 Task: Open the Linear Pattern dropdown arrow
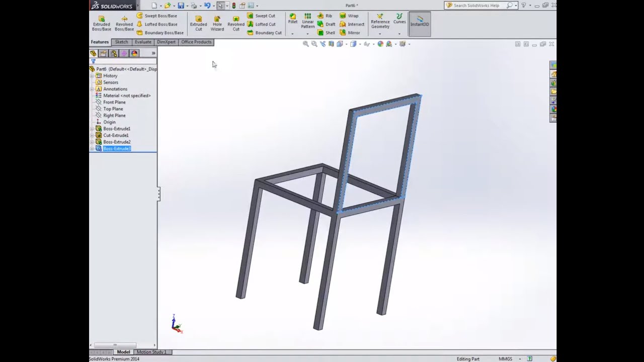pyautogui.click(x=307, y=34)
